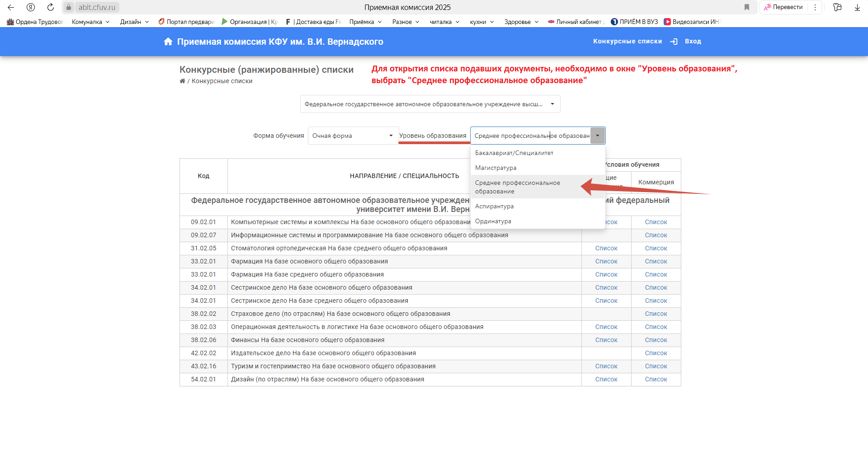Image resolution: width=868 pixels, height=451 pixels.
Task: Select Магистратура option
Action: click(x=538, y=168)
